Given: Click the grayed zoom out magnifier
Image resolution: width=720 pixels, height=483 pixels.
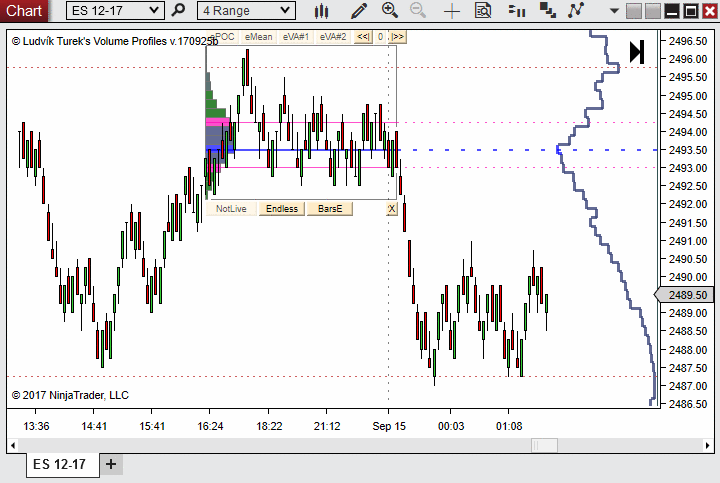Looking at the screenshot, I should tap(418, 10).
